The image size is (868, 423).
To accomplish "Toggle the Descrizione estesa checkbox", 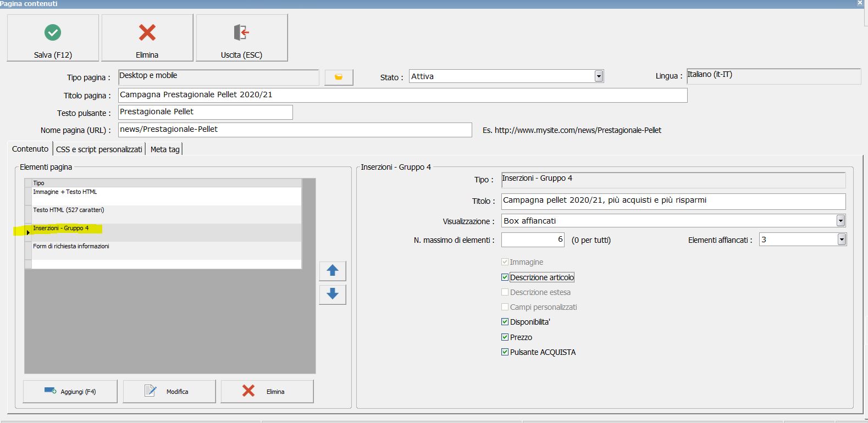I will pyautogui.click(x=505, y=292).
